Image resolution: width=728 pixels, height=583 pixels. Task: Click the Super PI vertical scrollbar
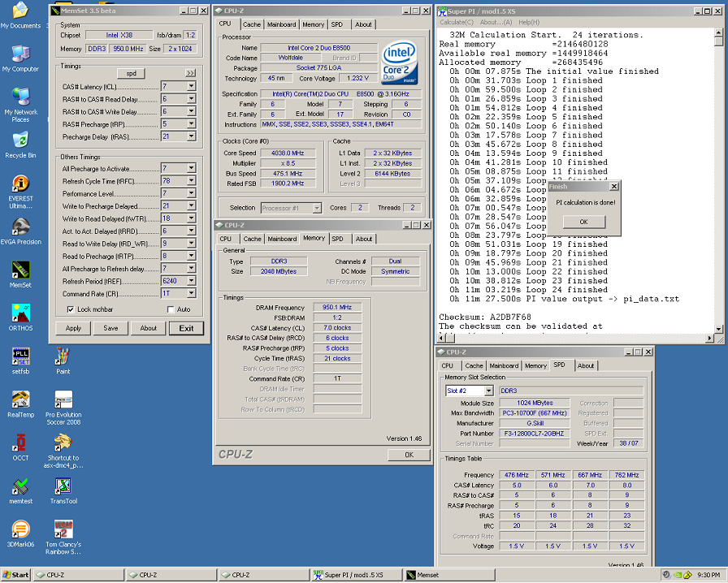(719, 181)
